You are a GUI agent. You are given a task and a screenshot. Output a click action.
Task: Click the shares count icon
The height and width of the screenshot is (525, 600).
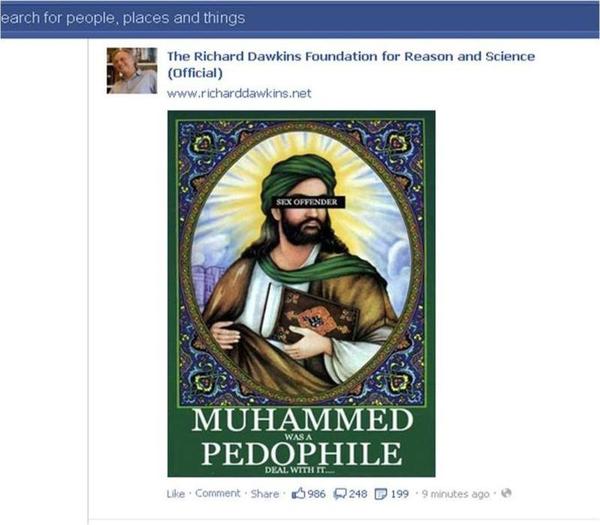click(381, 494)
